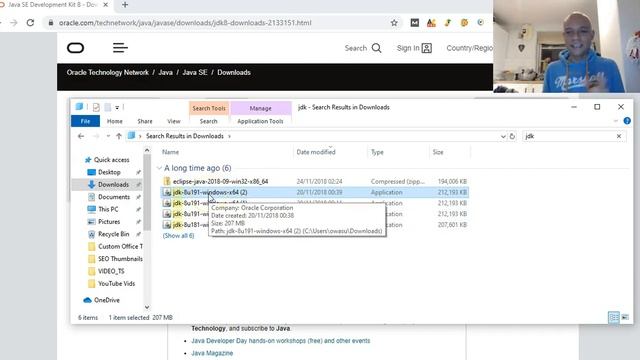Sort by the Type column header

pyautogui.click(x=377, y=152)
